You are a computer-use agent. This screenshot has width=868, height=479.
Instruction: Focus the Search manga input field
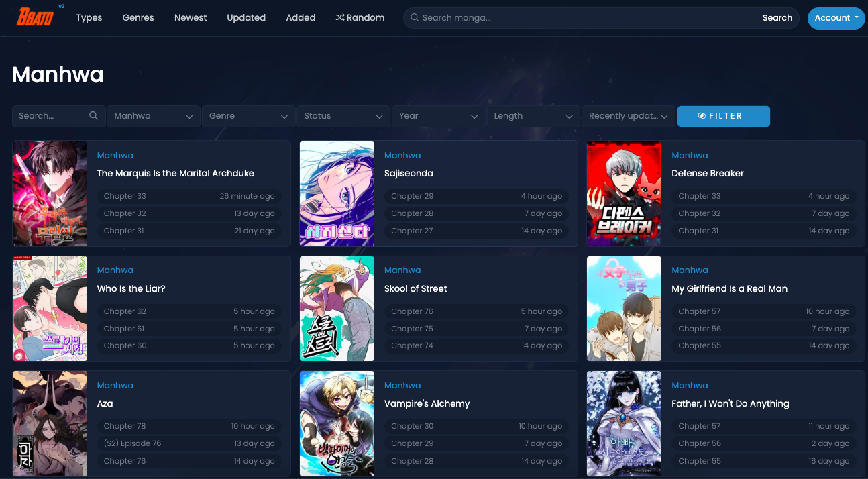(584, 18)
